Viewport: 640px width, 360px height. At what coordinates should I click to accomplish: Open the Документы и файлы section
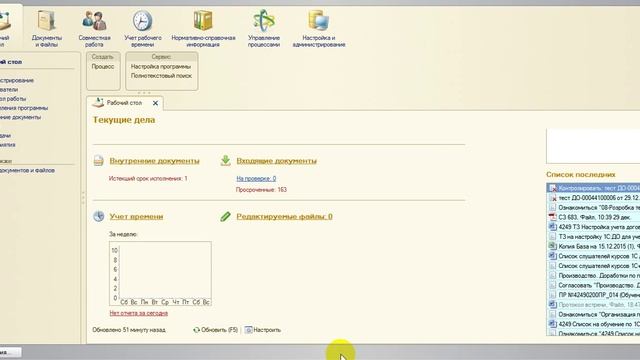(x=47, y=29)
